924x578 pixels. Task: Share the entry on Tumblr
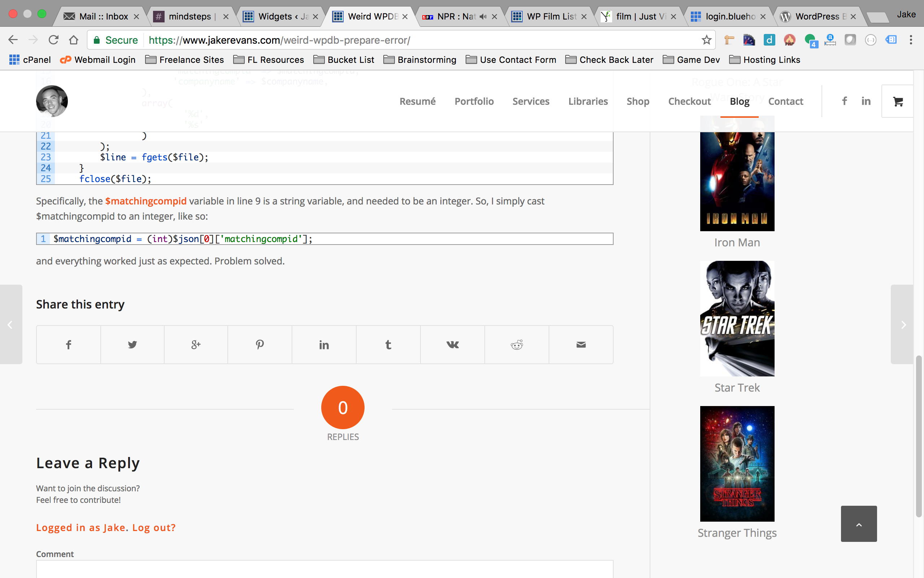[x=388, y=344]
